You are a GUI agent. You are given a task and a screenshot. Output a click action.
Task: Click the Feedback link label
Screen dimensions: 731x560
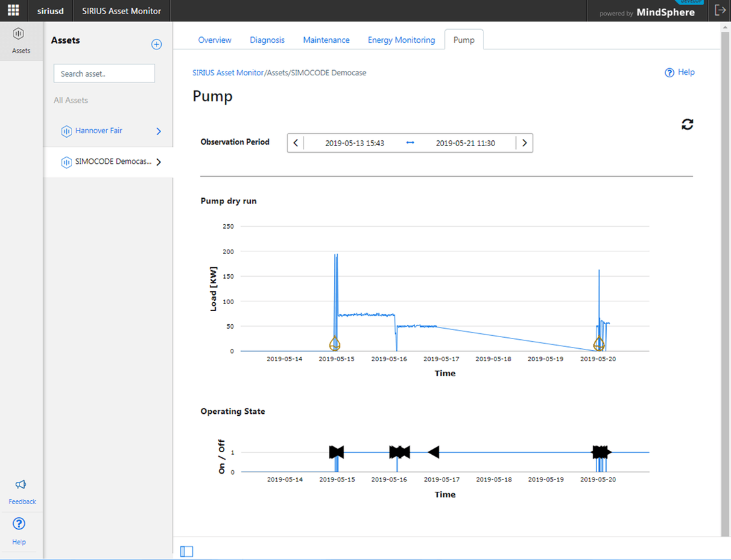click(x=22, y=502)
